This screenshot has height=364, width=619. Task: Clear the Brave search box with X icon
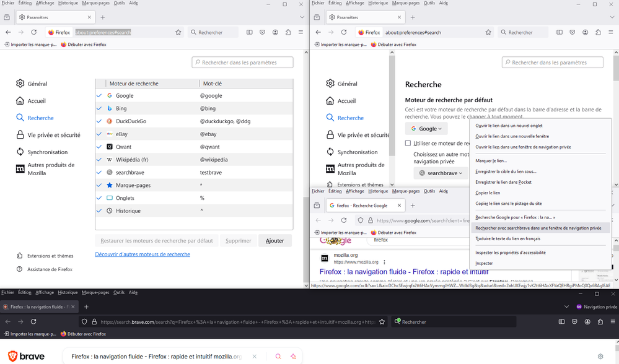255,356
